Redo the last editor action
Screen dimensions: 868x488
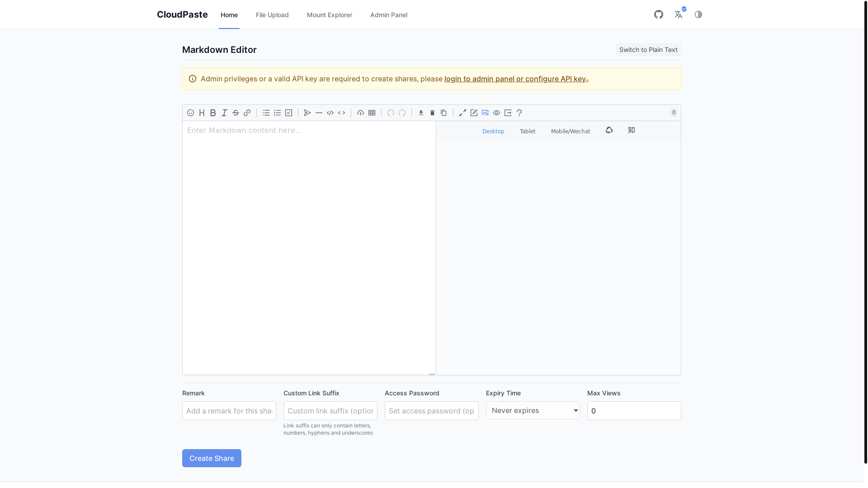point(402,113)
